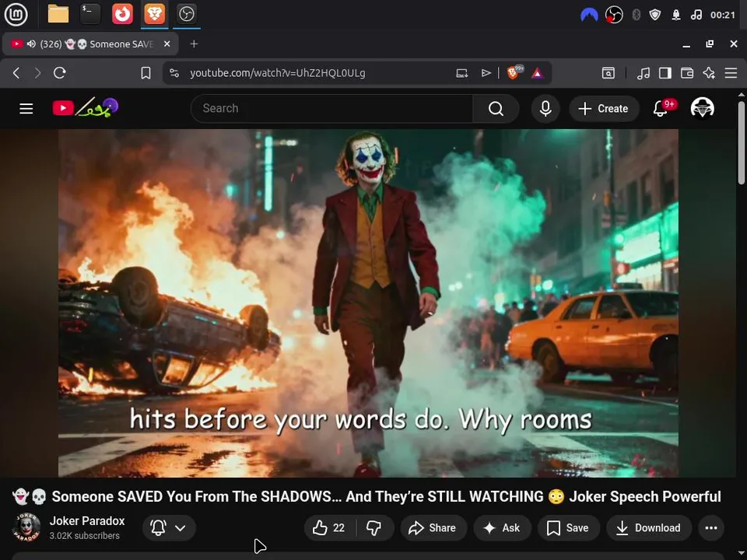
Task: Open the security shield tray icon
Action: [x=655, y=15]
